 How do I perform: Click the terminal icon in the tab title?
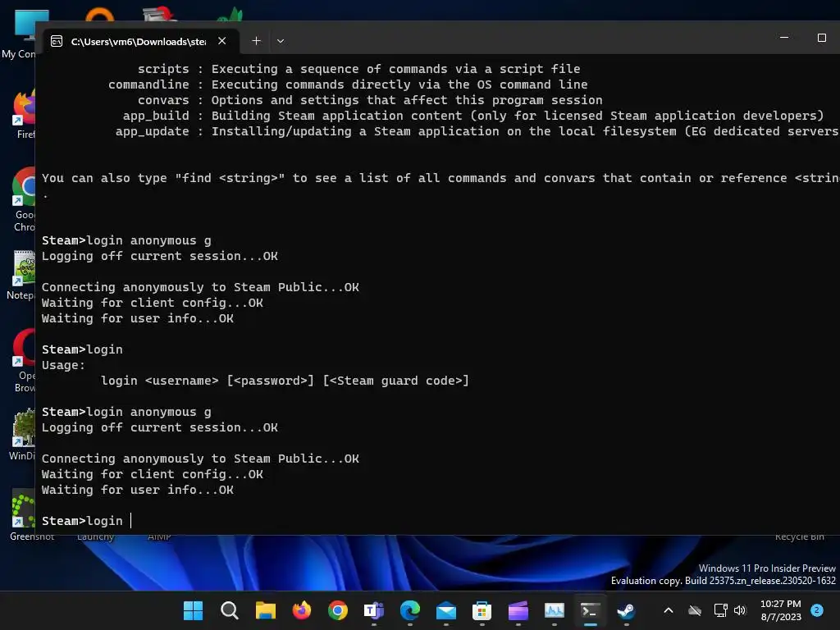pyautogui.click(x=57, y=41)
